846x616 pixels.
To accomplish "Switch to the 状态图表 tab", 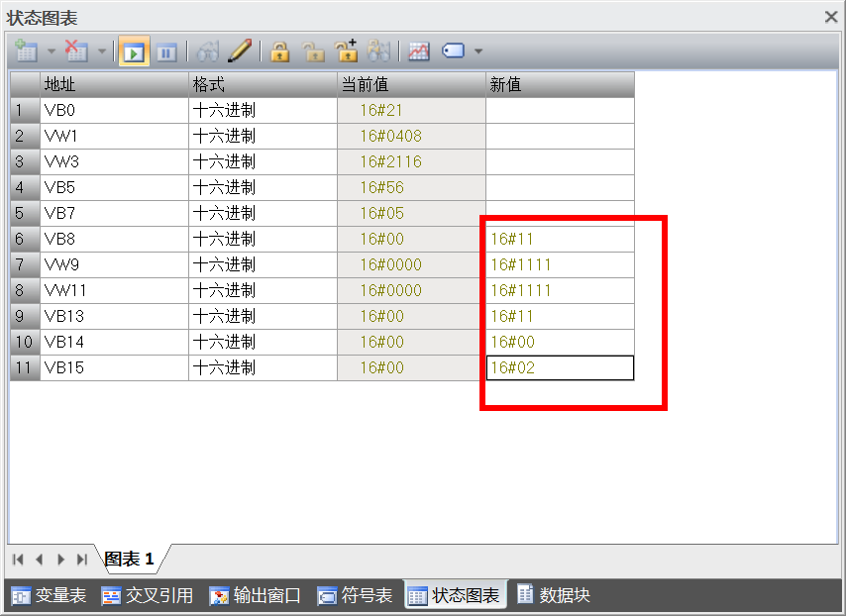I will click(455, 595).
